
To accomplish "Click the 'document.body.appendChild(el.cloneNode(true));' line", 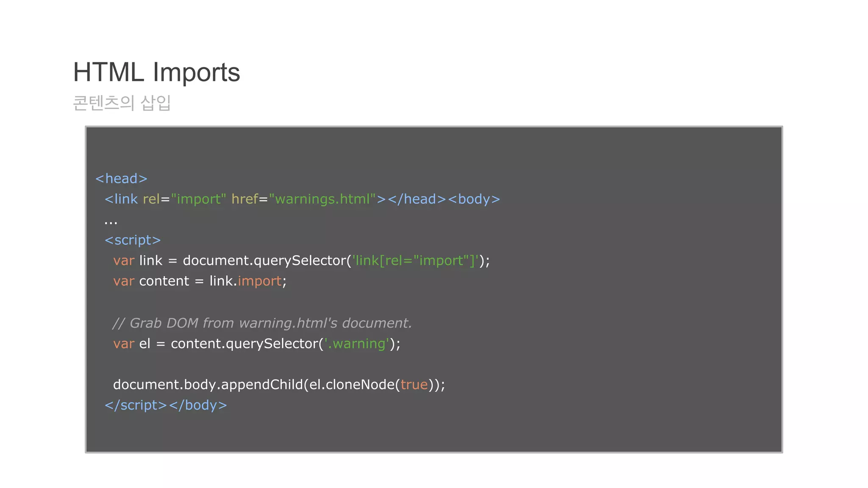I will point(279,385).
